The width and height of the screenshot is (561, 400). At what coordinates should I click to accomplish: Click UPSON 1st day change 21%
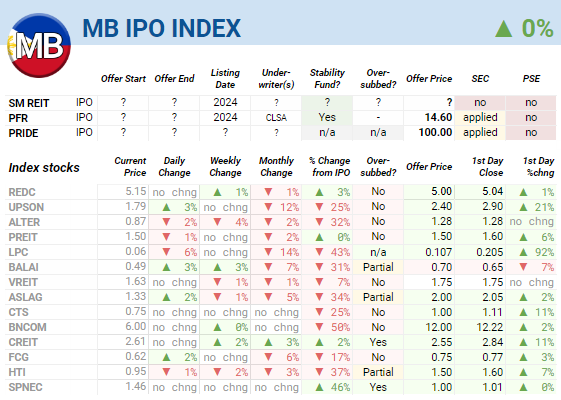click(x=544, y=208)
